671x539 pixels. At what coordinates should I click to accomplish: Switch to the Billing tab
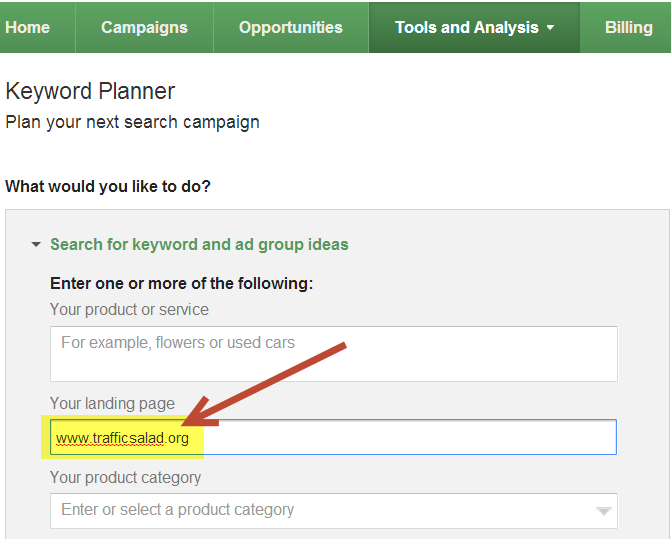point(628,27)
